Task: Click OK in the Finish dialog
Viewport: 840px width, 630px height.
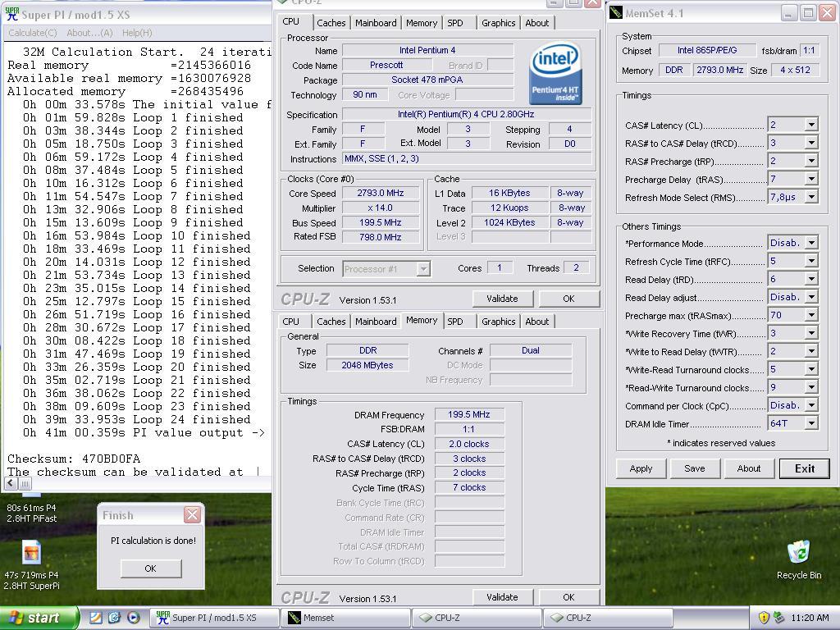Action: pos(151,568)
